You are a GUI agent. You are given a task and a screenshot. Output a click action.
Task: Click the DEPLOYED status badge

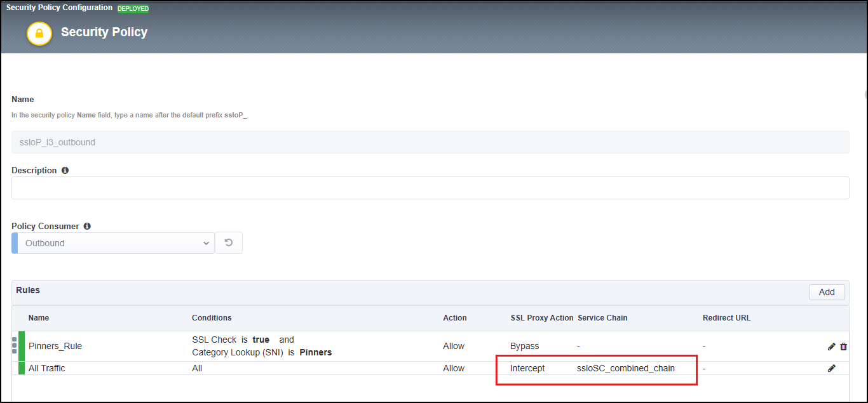pyautogui.click(x=133, y=9)
